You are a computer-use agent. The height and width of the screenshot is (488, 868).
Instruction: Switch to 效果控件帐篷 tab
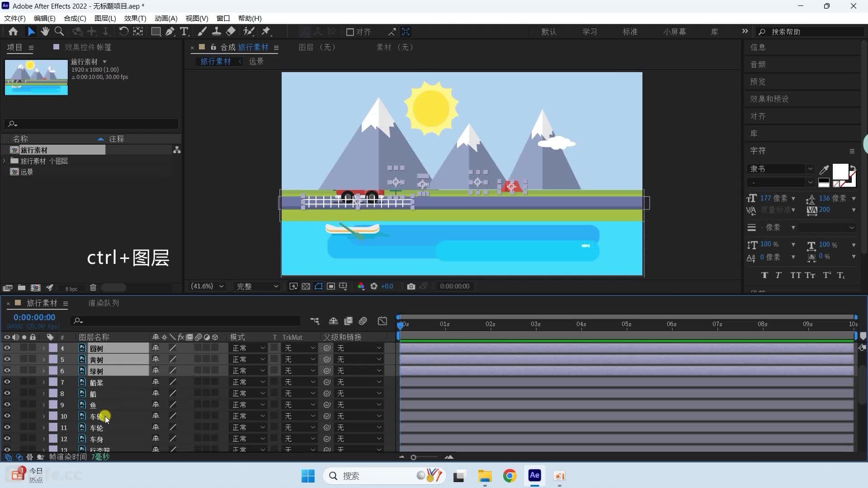88,47
